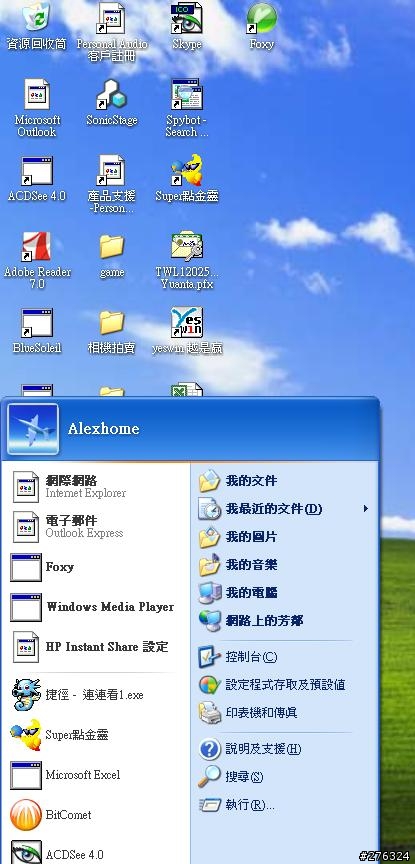Viewport: 415px width, 864px height.
Task: Expand 我最近的文件(D) submenu arrow
Action: pyautogui.click(x=365, y=509)
